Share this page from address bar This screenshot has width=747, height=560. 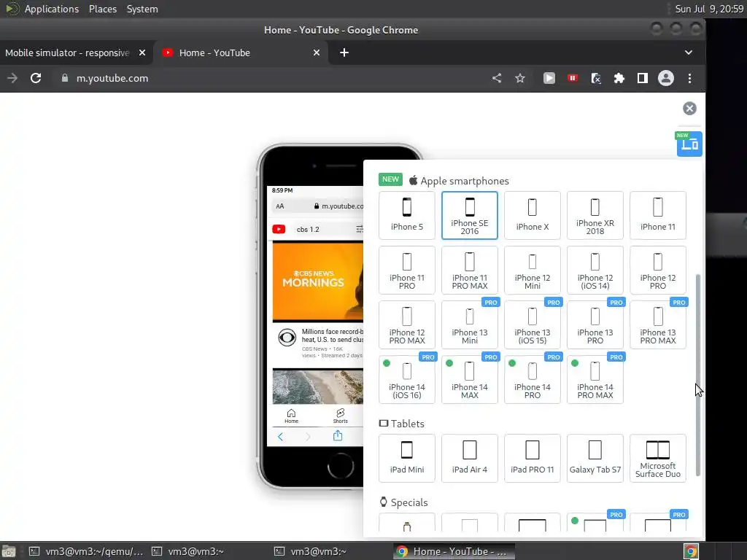tap(497, 78)
